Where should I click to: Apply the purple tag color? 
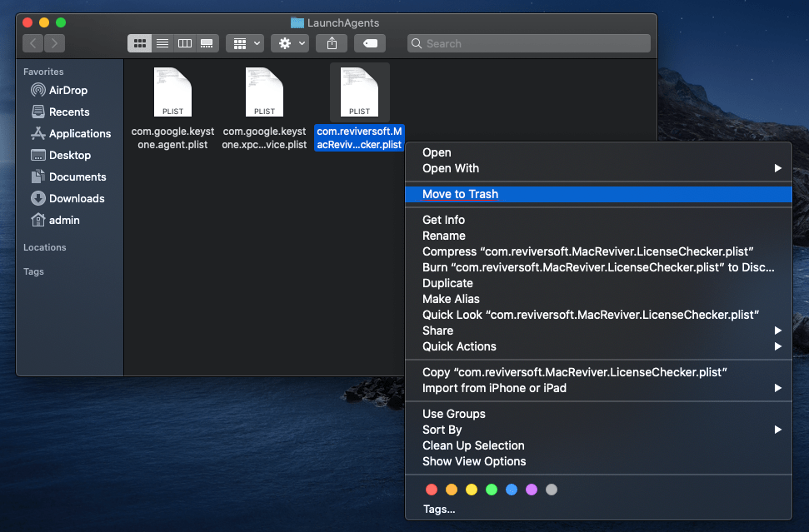(532, 490)
